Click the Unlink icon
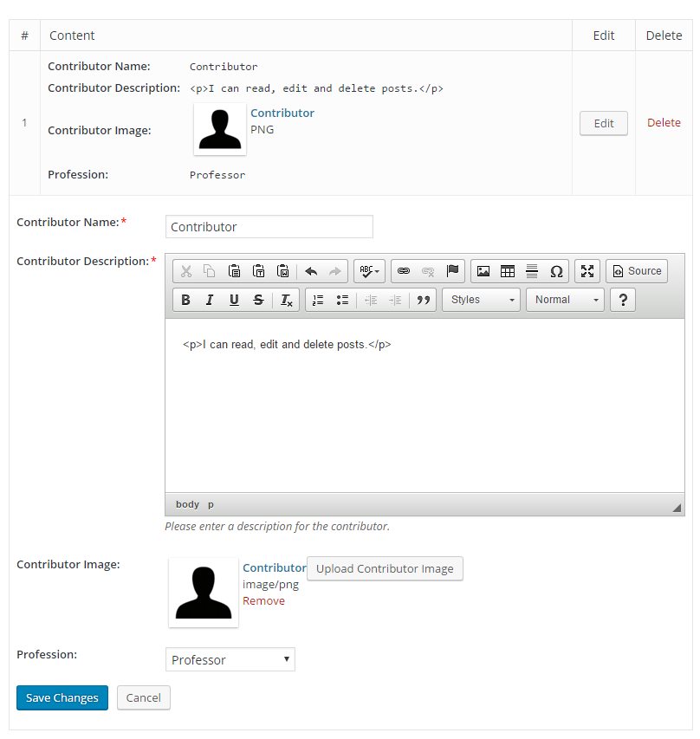The width and height of the screenshot is (700, 739). point(428,271)
